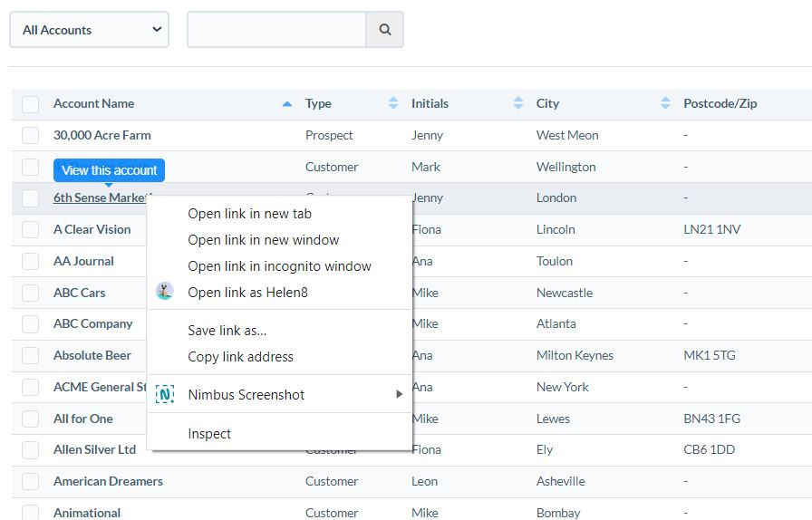Sort by Account Name column header

[x=93, y=103]
